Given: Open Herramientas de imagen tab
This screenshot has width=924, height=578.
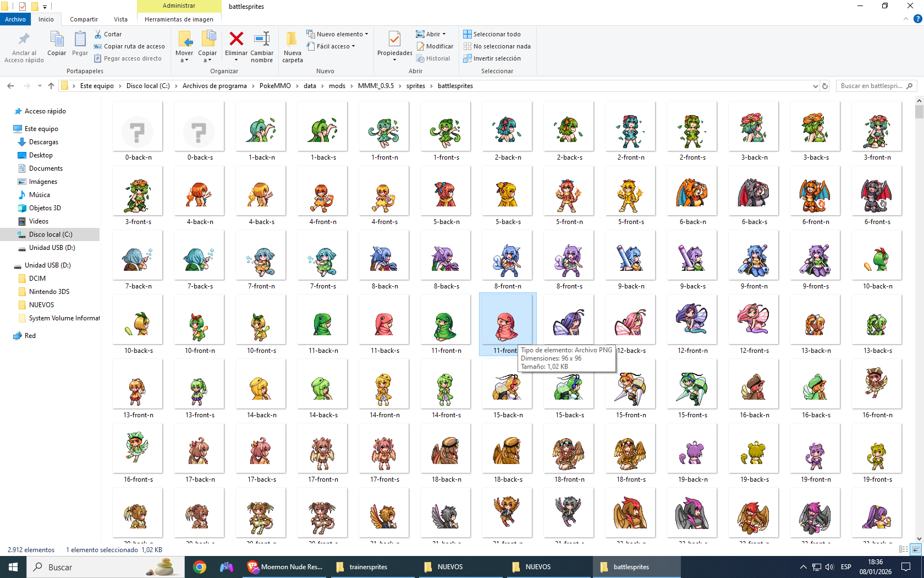Looking at the screenshot, I should [x=179, y=19].
